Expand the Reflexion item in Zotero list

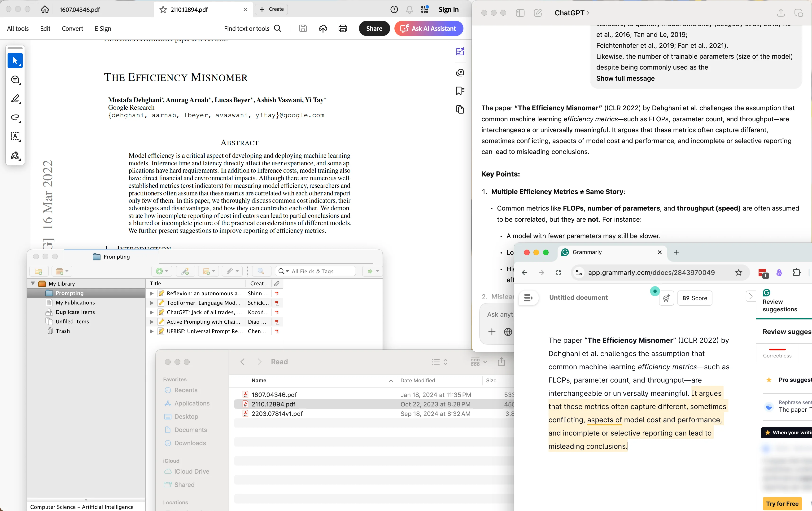tap(152, 293)
